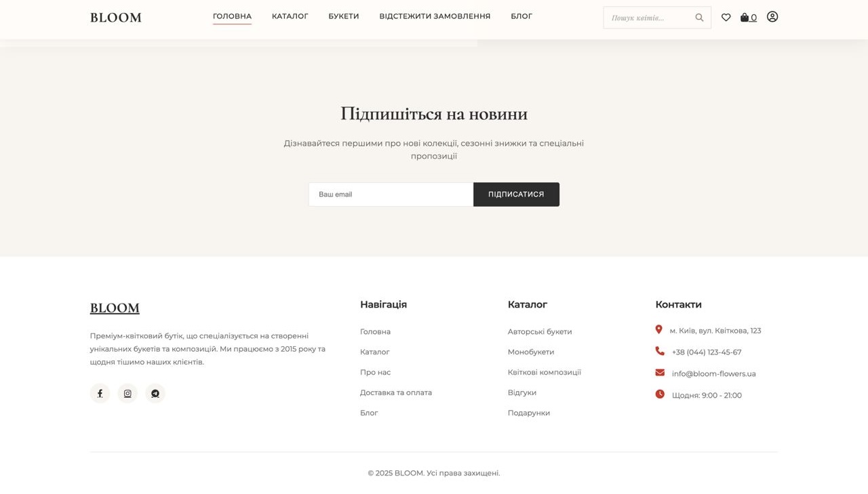Click the BLOOM footer logo link

point(115,308)
